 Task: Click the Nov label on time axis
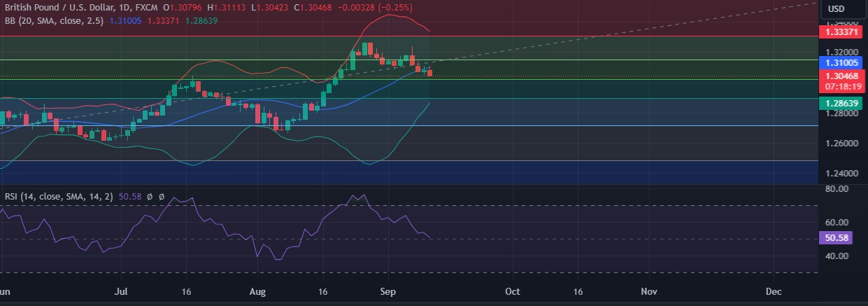[650, 291]
